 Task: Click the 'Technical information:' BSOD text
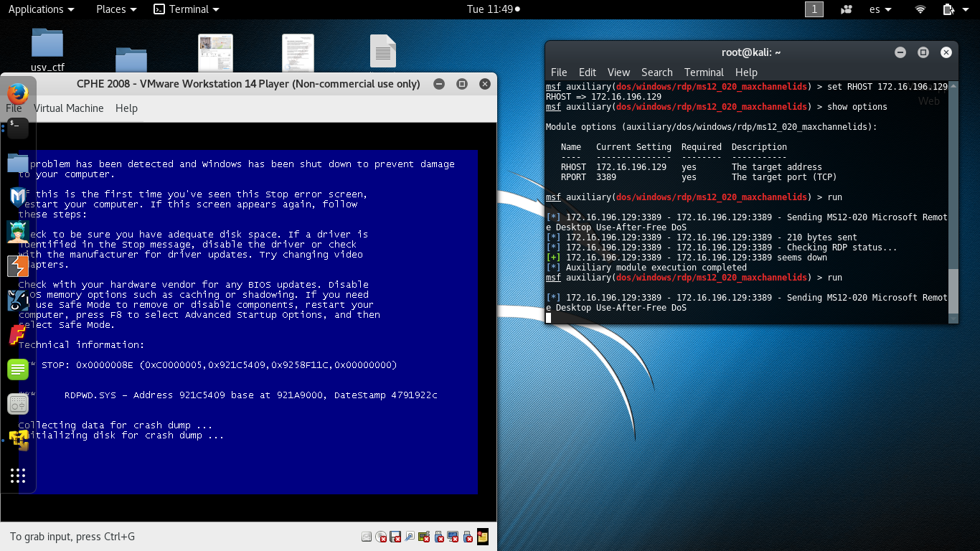[81, 345]
